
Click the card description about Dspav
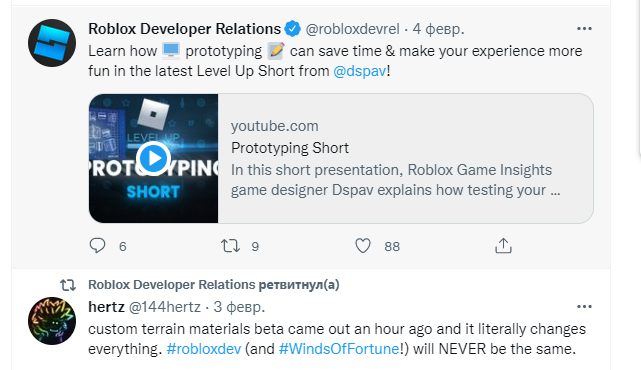tap(395, 180)
